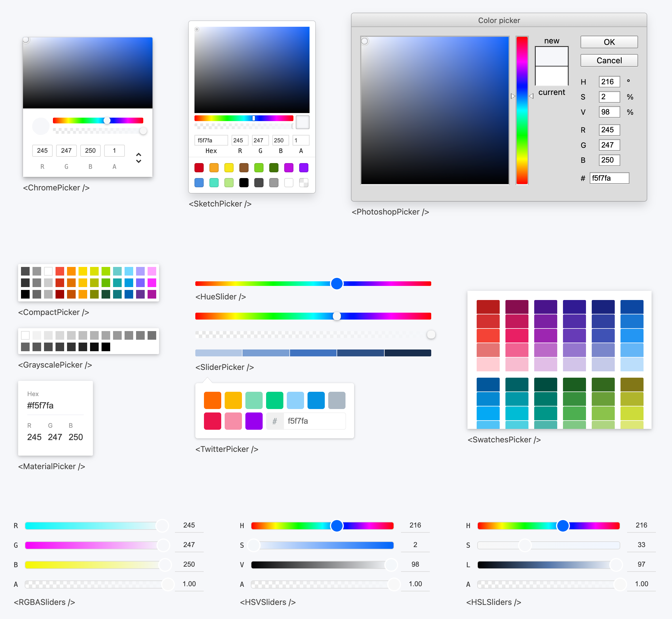Click the SliderPicker alpha slider handle
Viewport: 672px width, 619px height.
tap(431, 334)
